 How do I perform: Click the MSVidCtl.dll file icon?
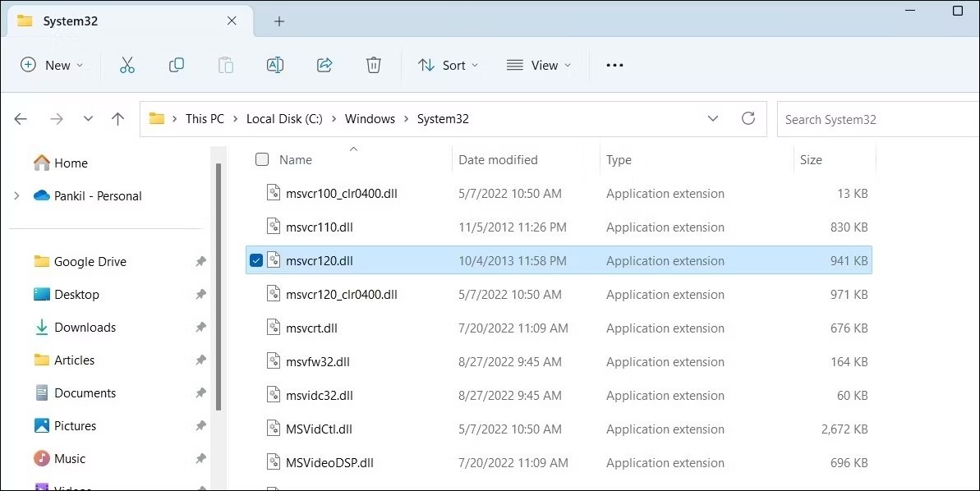[274, 429]
